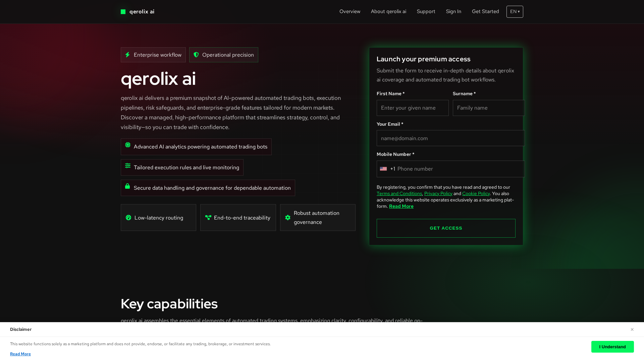Click the lightning bolt Enterprise workflow icon
This screenshot has width=644, height=362.
pyautogui.click(x=127, y=55)
